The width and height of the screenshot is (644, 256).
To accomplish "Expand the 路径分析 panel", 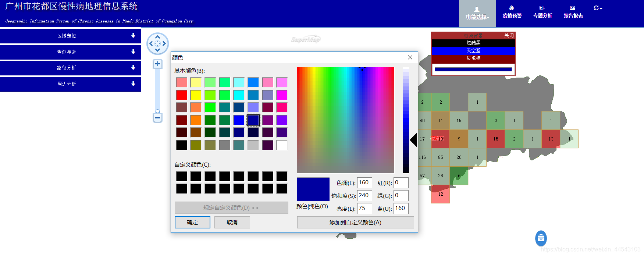I will click(x=70, y=68).
